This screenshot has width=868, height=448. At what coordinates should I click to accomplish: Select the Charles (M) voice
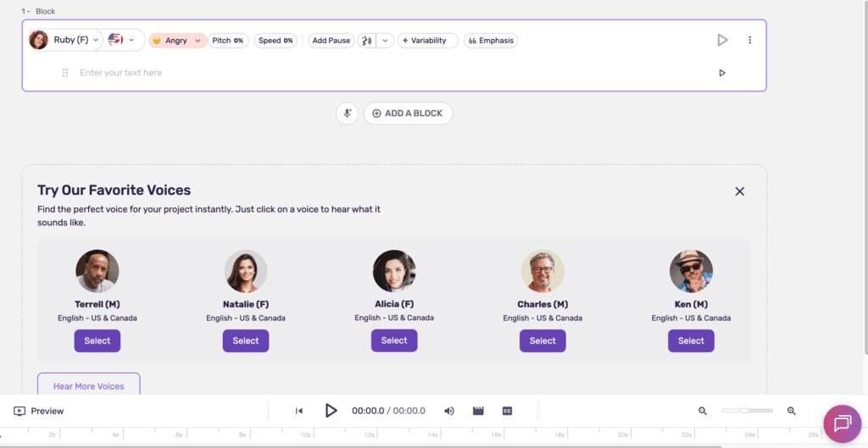542,340
